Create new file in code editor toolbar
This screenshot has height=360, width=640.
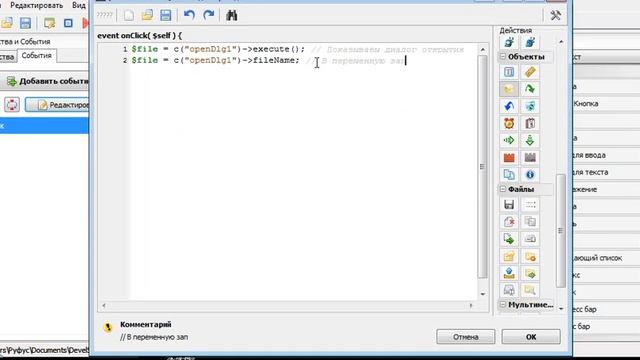coord(129,16)
